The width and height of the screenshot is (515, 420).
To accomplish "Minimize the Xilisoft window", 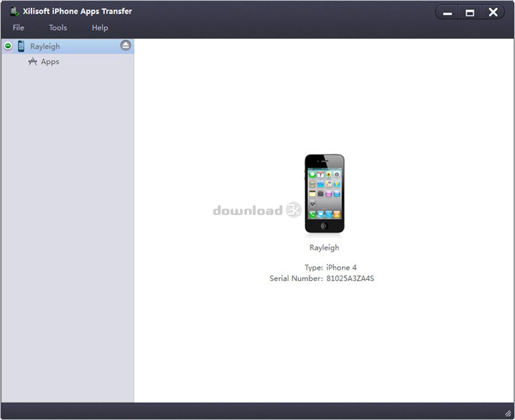I will (x=447, y=12).
